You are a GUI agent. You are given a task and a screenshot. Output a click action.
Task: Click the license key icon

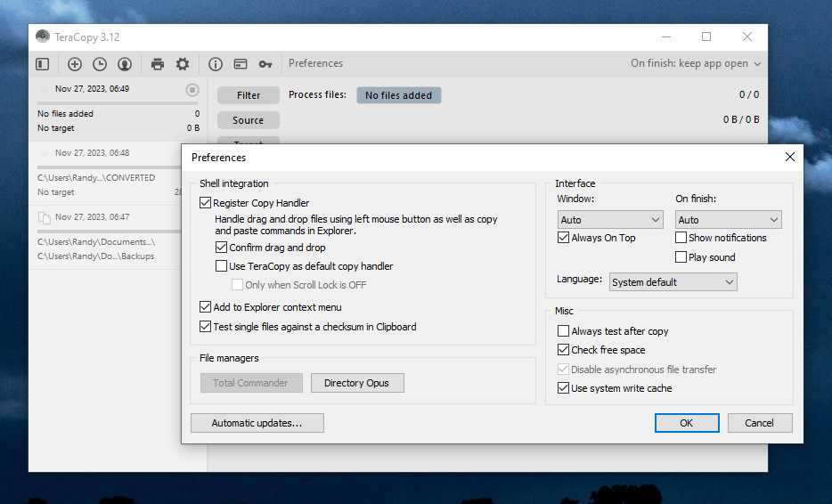[265, 64]
